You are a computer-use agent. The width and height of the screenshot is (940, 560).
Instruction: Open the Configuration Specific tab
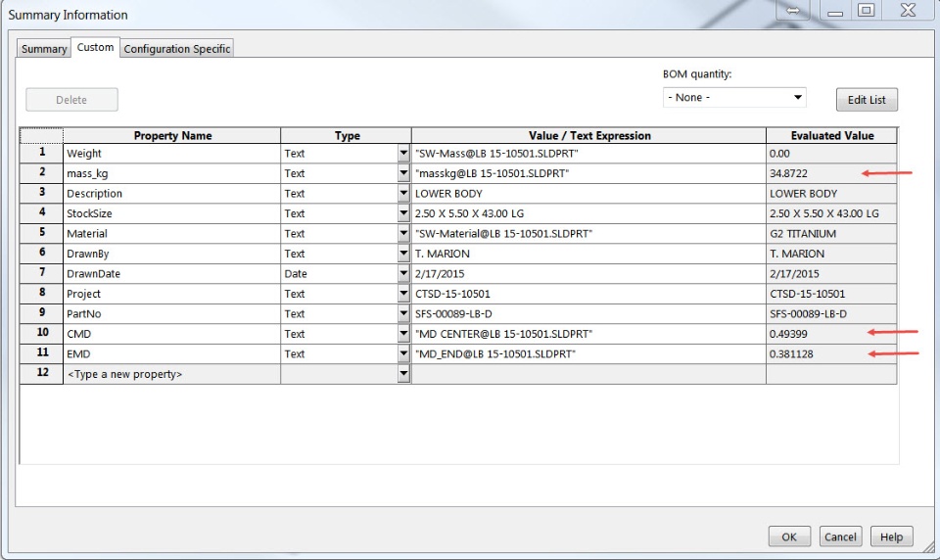tap(177, 49)
